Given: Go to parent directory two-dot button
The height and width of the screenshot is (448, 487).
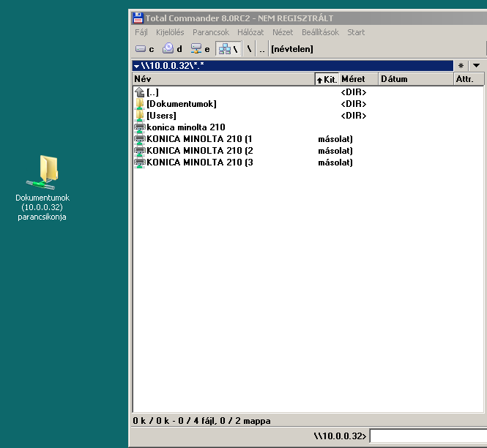Looking at the screenshot, I should pos(262,49).
